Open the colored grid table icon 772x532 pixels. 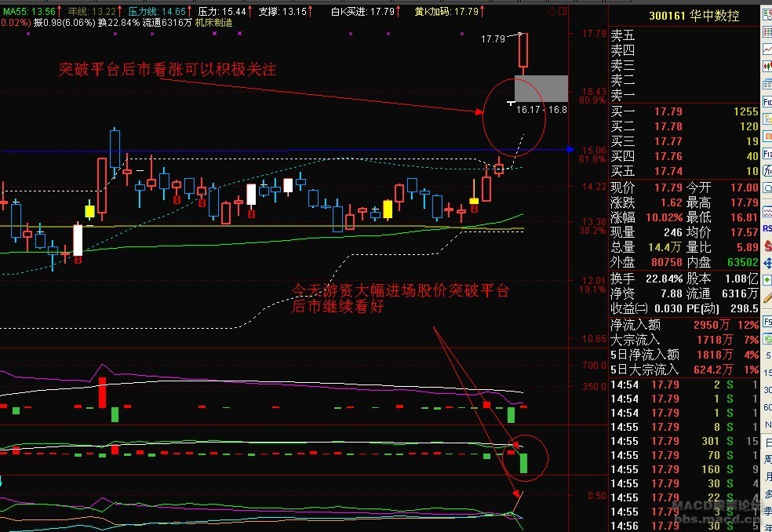coord(767,32)
